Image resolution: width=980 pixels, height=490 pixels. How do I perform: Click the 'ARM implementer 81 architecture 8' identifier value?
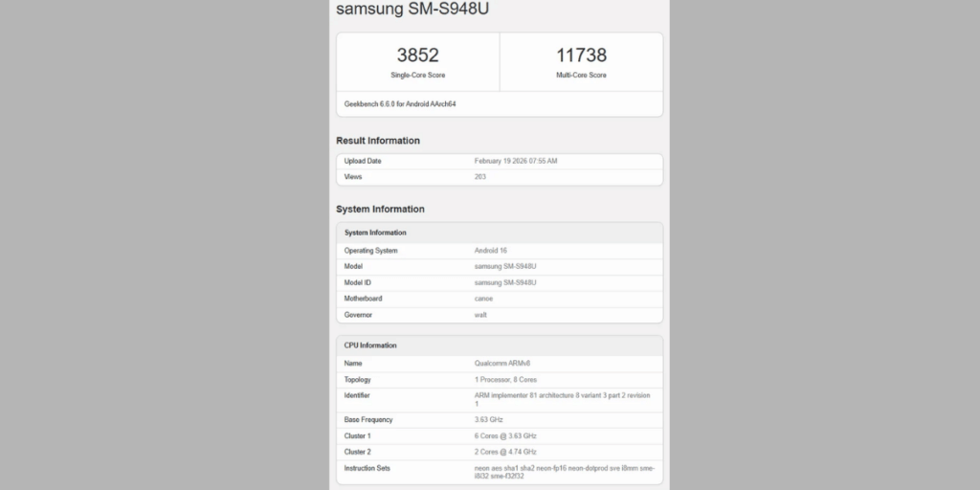click(x=563, y=400)
